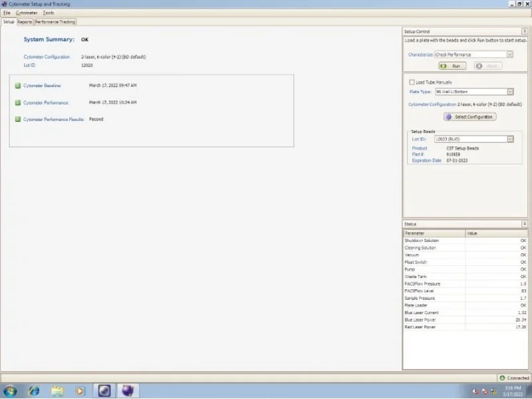Open Windows Explorer from taskbar
Viewport: 532px width, 399px height.
tap(57, 391)
